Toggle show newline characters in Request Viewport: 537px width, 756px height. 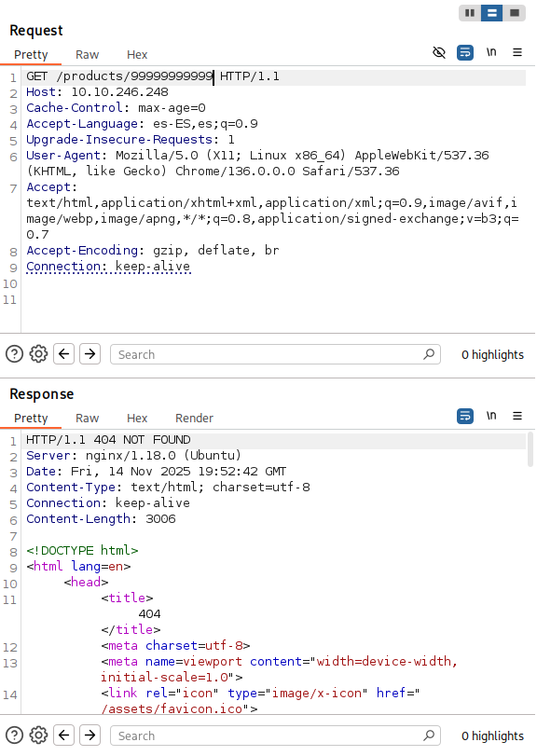[491, 52]
